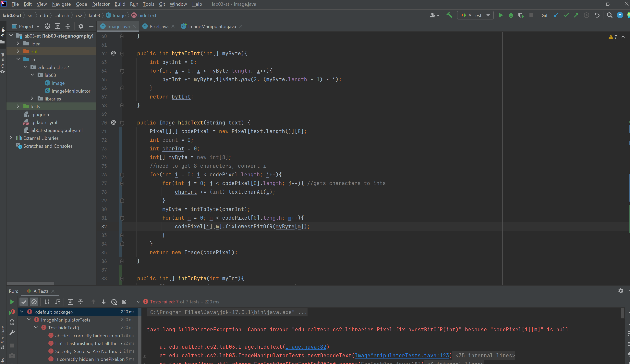Click Select Opened File target icon
The height and width of the screenshot is (364, 630).
click(47, 26)
